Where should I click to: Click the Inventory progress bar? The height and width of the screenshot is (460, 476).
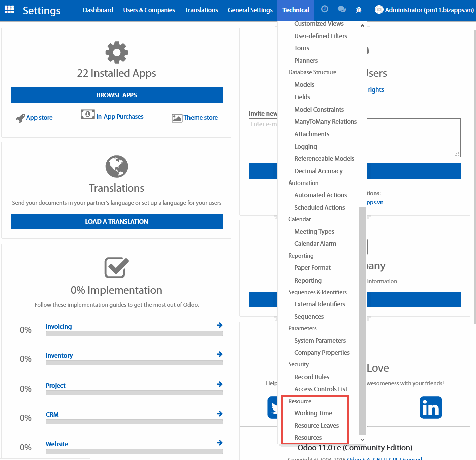134,362
